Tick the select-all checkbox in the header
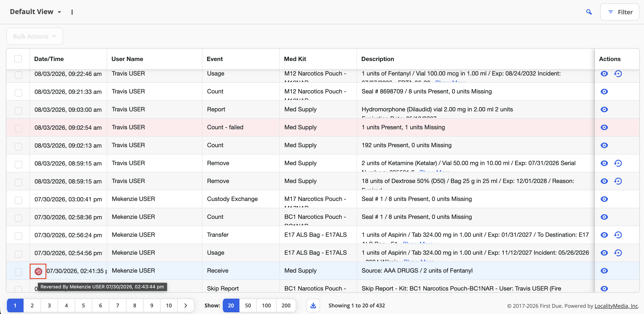Image resolution: width=644 pixels, height=314 pixels. [18, 59]
